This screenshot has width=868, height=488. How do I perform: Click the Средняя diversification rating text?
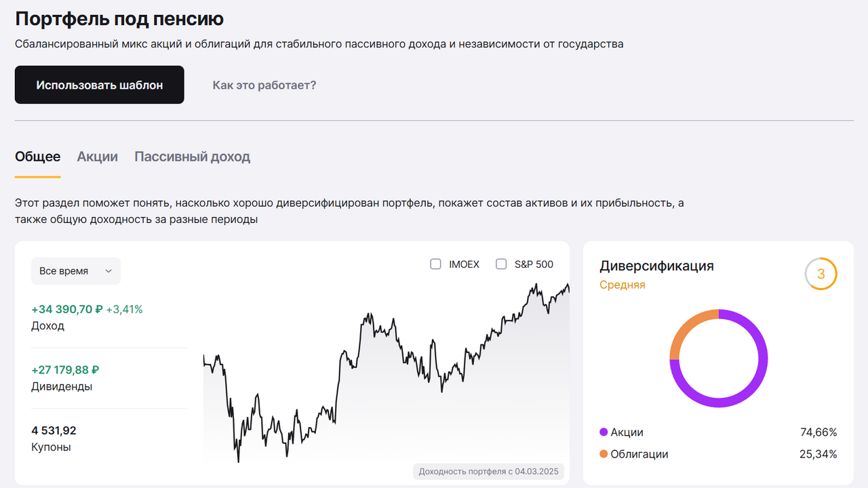(x=622, y=284)
